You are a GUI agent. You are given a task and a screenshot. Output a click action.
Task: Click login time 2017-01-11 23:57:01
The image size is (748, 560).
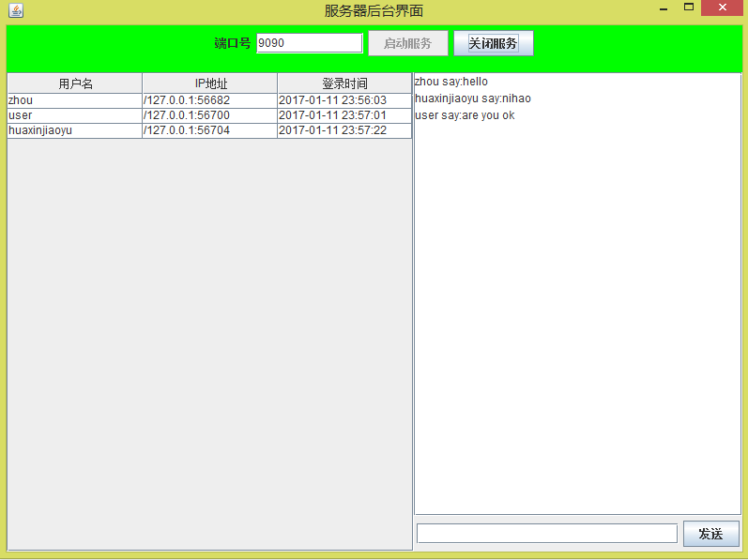[344, 115]
